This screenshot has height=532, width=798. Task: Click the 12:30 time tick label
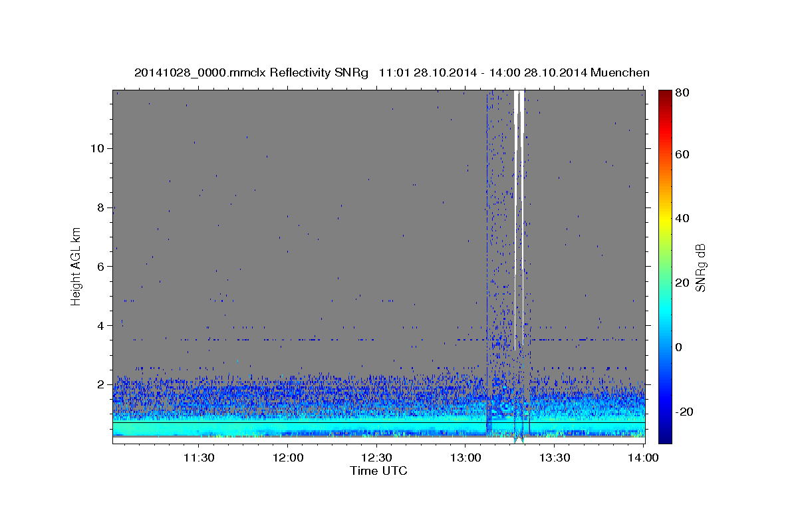[x=376, y=458]
